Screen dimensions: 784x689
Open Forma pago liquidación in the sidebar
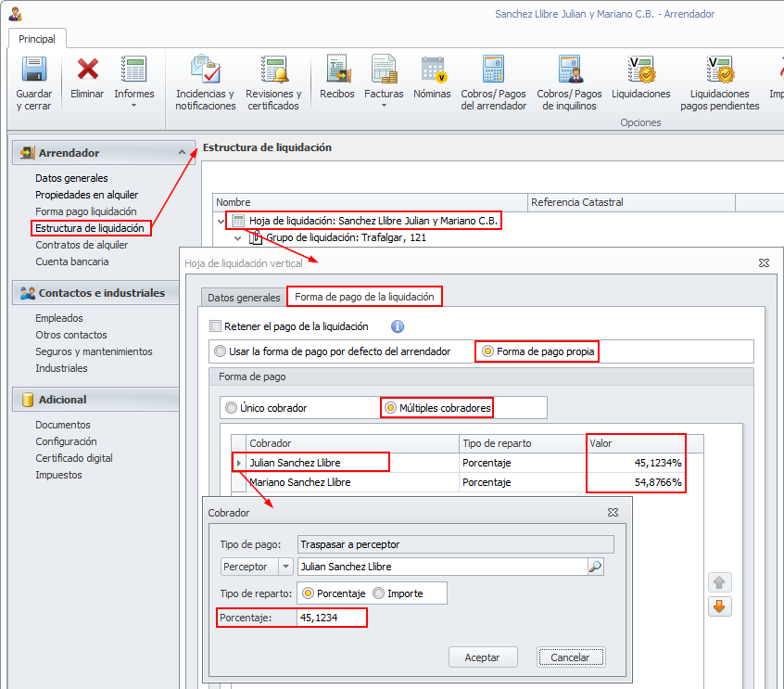tap(86, 211)
